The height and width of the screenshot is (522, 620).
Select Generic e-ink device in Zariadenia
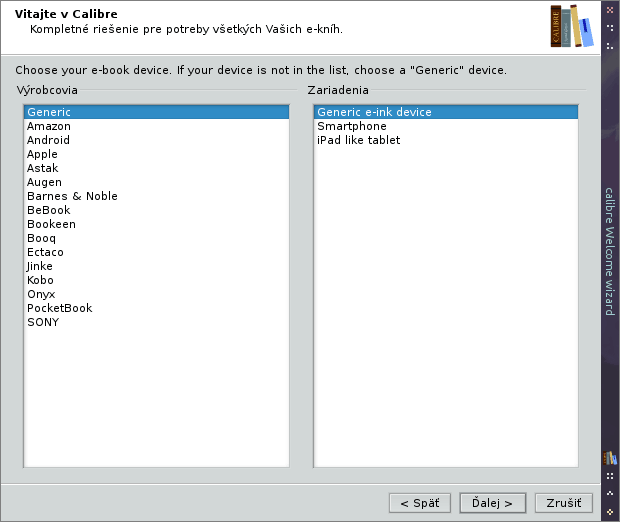(x=446, y=112)
